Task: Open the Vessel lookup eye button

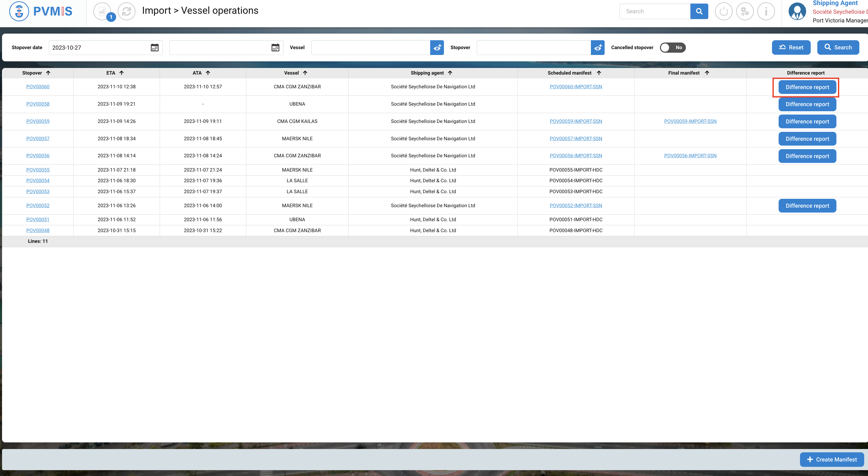Action: [437, 48]
